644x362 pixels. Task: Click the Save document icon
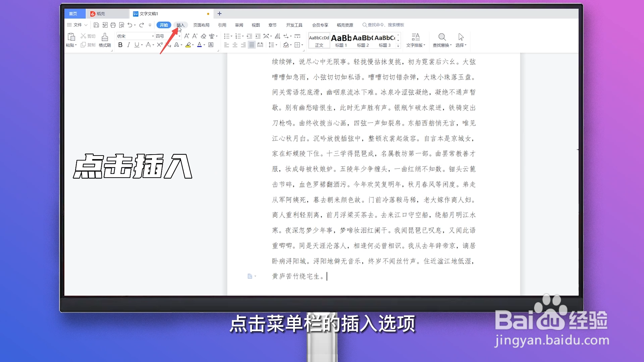click(96, 25)
